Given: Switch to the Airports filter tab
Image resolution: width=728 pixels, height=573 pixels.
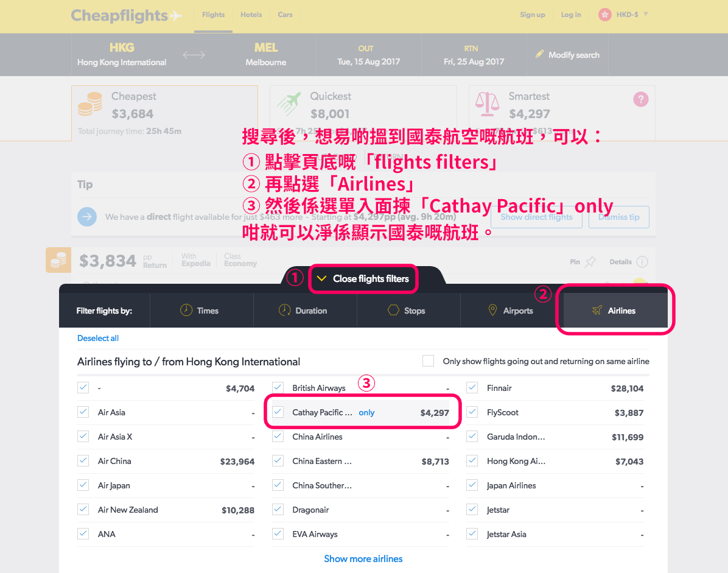Looking at the screenshot, I should tap(512, 310).
